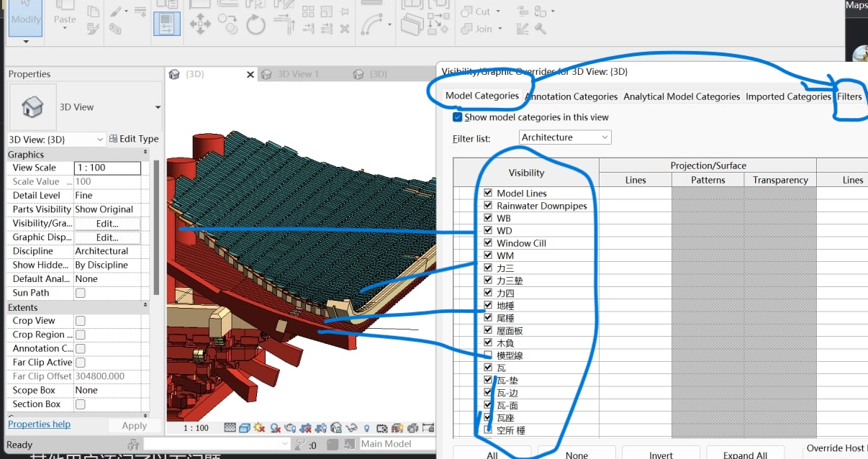Click the Reveal Hidden Elements lightbulb
Screen dimensions: 868x459
coord(367,427)
